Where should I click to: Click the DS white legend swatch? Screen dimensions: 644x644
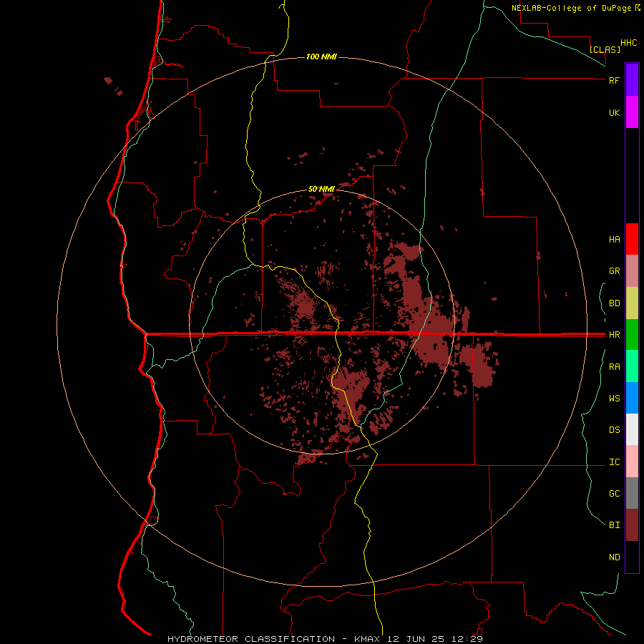pyautogui.click(x=632, y=429)
